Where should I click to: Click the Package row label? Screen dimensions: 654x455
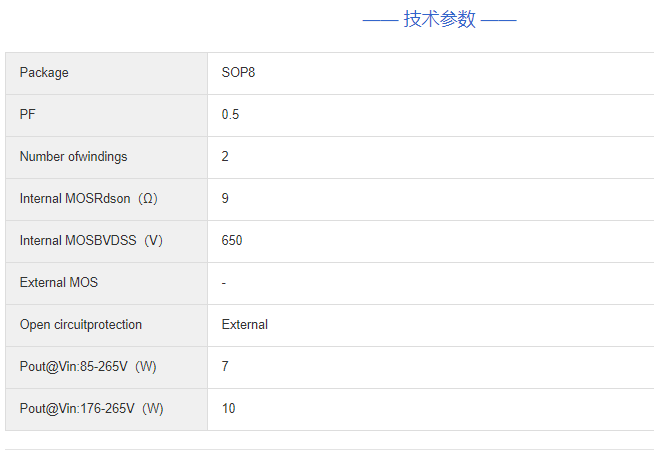(x=44, y=73)
